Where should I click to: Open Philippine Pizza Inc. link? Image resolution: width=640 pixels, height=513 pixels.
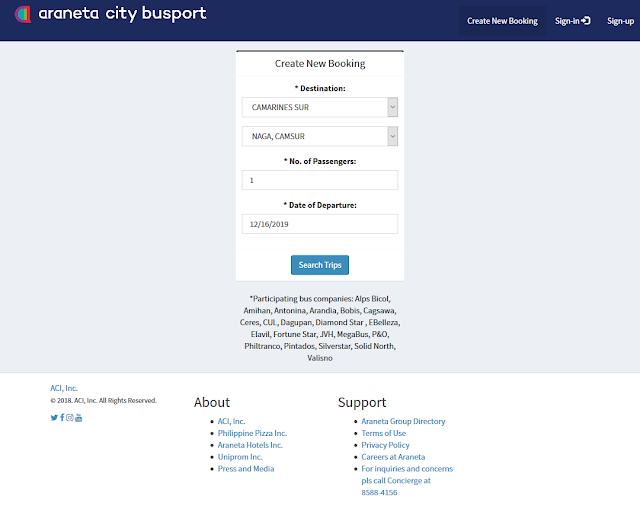pyautogui.click(x=252, y=433)
